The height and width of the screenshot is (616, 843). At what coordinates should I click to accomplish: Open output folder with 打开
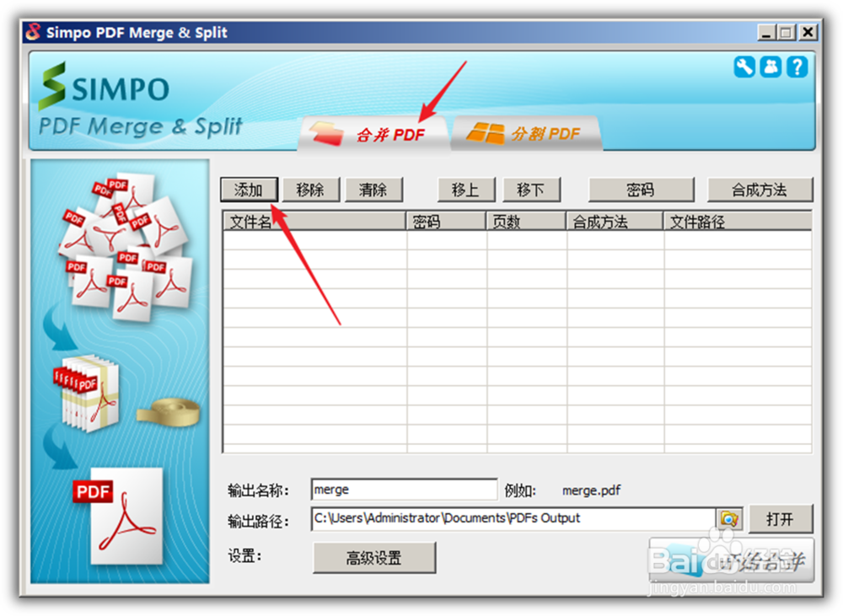[781, 519]
